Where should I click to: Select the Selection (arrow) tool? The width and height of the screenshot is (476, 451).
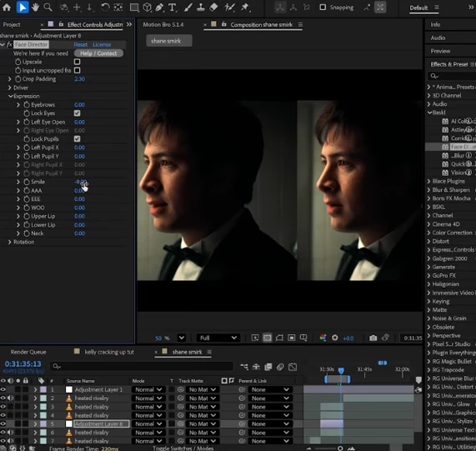[x=23, y=8]
